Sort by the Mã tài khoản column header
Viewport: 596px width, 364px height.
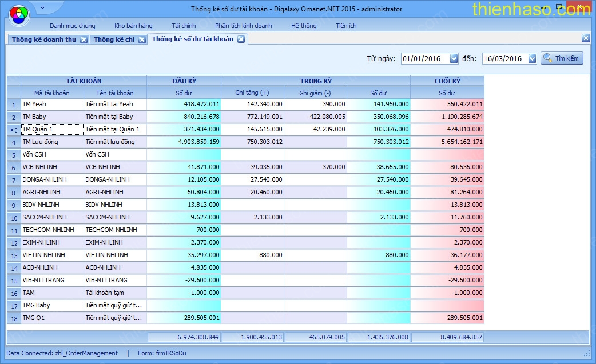(x=52, y=93)
